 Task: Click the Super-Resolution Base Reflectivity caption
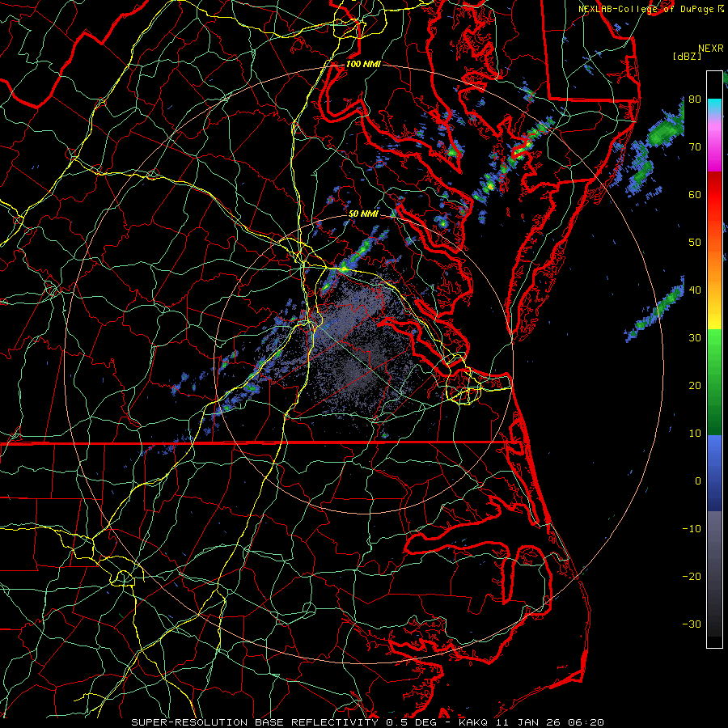tap(367, 722)
